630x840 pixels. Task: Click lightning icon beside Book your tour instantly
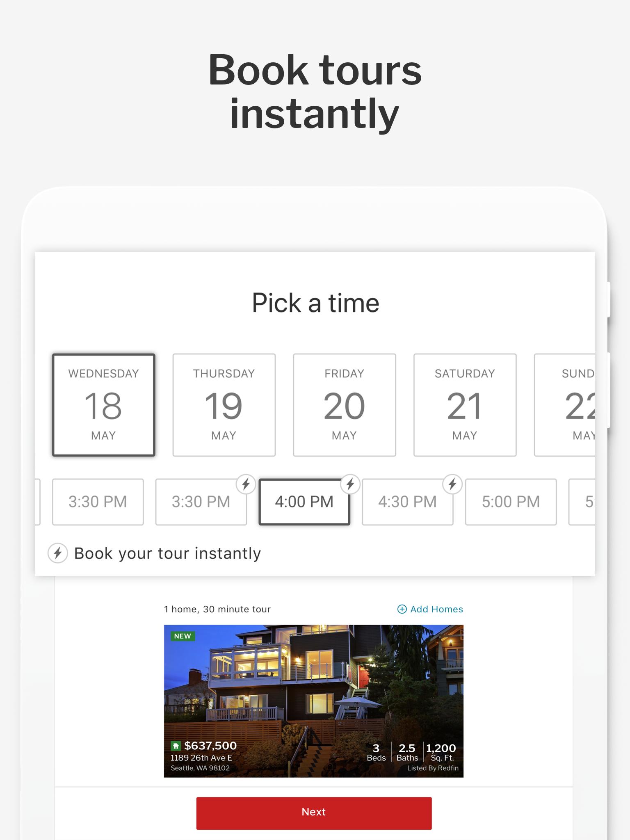pyautogui.click(x=58, y=553)
